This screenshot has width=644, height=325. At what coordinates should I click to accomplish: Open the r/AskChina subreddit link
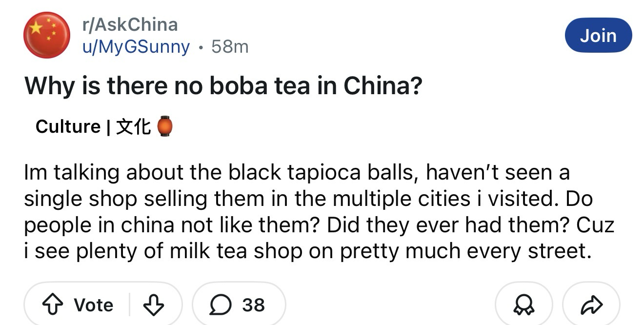click(x=129, y=24)
